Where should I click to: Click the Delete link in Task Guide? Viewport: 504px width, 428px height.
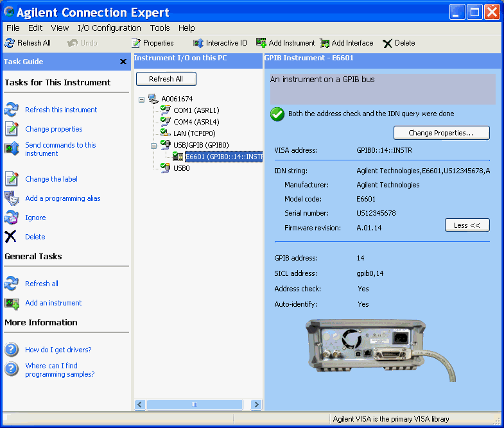point(35,237)
